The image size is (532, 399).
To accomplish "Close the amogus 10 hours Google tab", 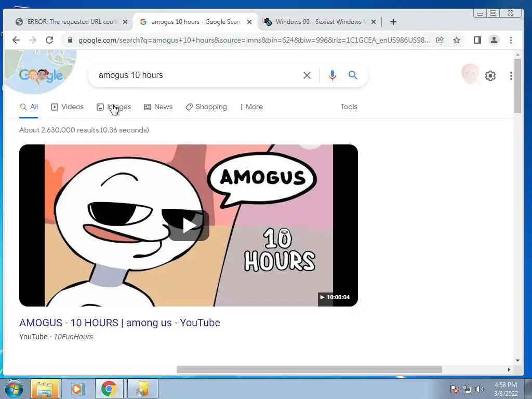I will coord(249,22).
